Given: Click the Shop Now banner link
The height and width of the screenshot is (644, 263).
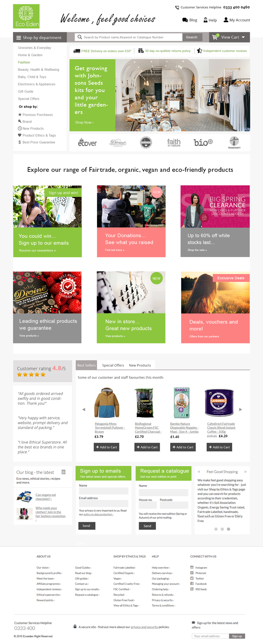Looking at the screenshot, I should point(84,122).
